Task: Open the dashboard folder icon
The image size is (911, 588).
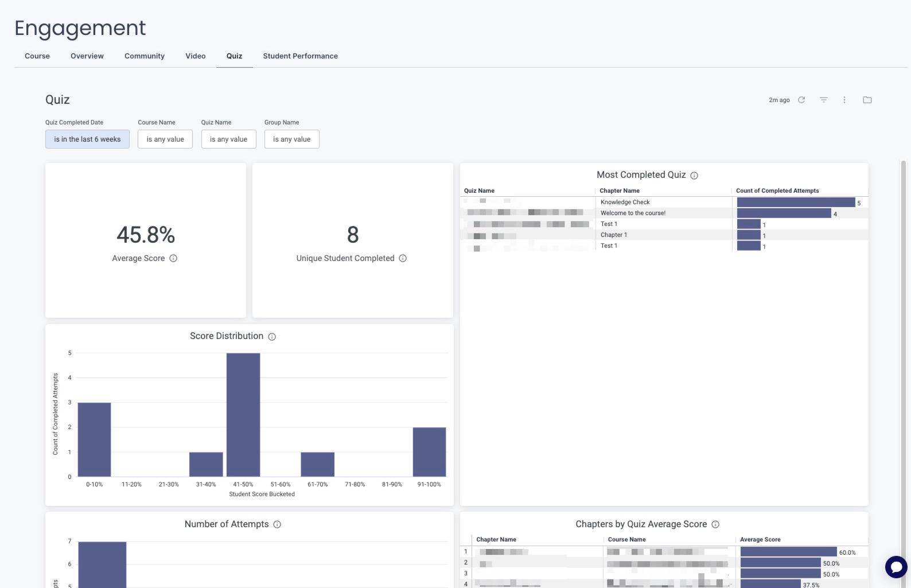Action: coord(867,100)
